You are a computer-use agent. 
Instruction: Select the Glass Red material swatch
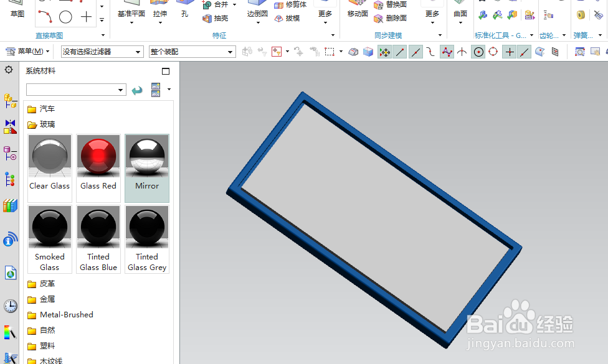point(98,168)
